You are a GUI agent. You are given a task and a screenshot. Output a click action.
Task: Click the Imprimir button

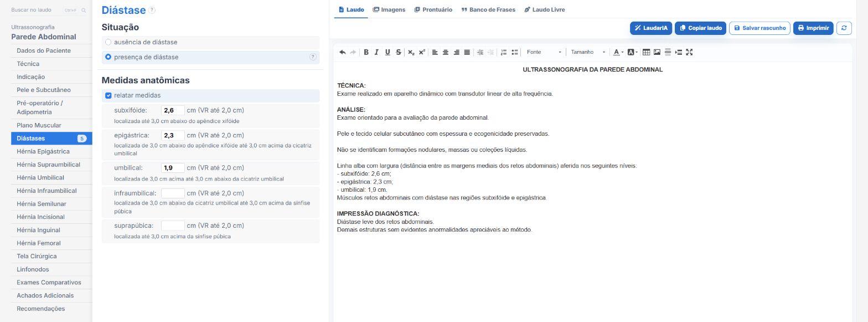click(x=813, y=28)
